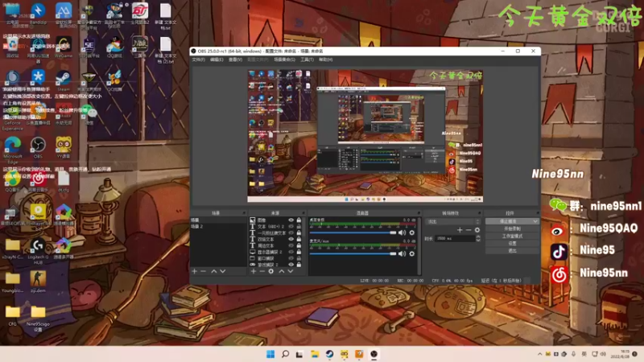Open the 查看(V) menu
The image size is (644, 362).
pyautogui.click(x=235, y=60)
